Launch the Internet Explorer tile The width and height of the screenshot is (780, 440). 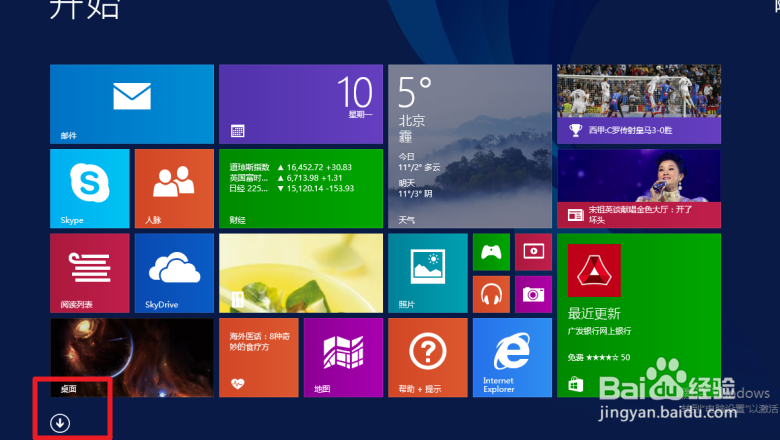coord(512,357)
